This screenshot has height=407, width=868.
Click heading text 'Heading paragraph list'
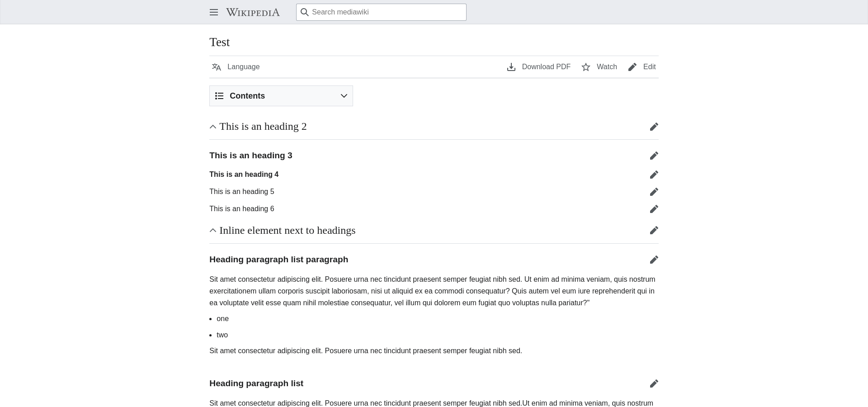(x=256, y=383)
